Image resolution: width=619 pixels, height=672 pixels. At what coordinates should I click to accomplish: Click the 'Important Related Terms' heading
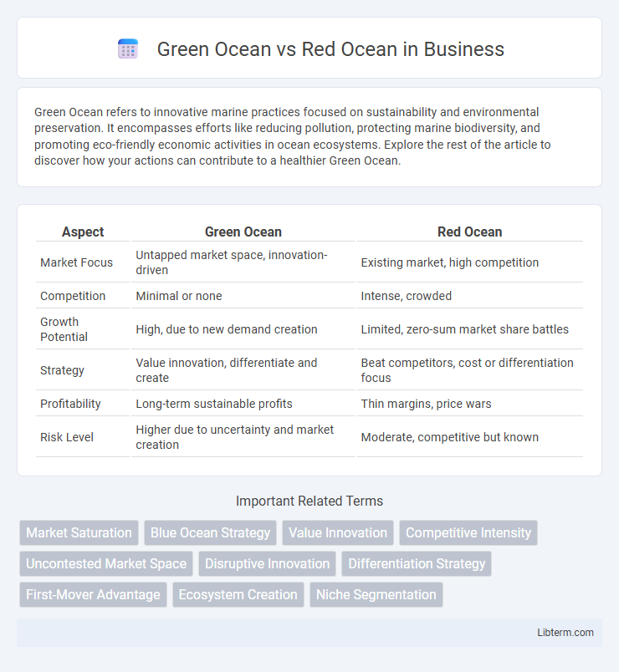309,501
